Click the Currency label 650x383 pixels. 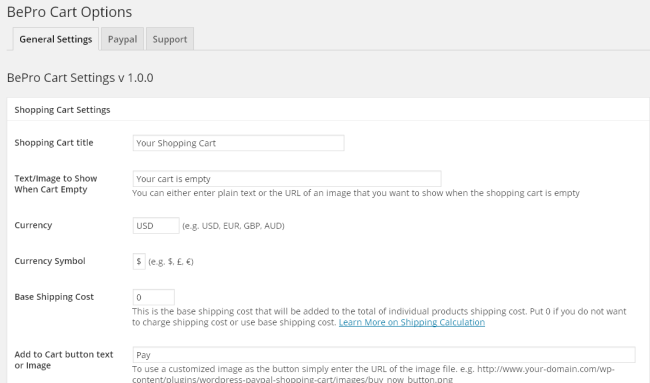[33, 225]
